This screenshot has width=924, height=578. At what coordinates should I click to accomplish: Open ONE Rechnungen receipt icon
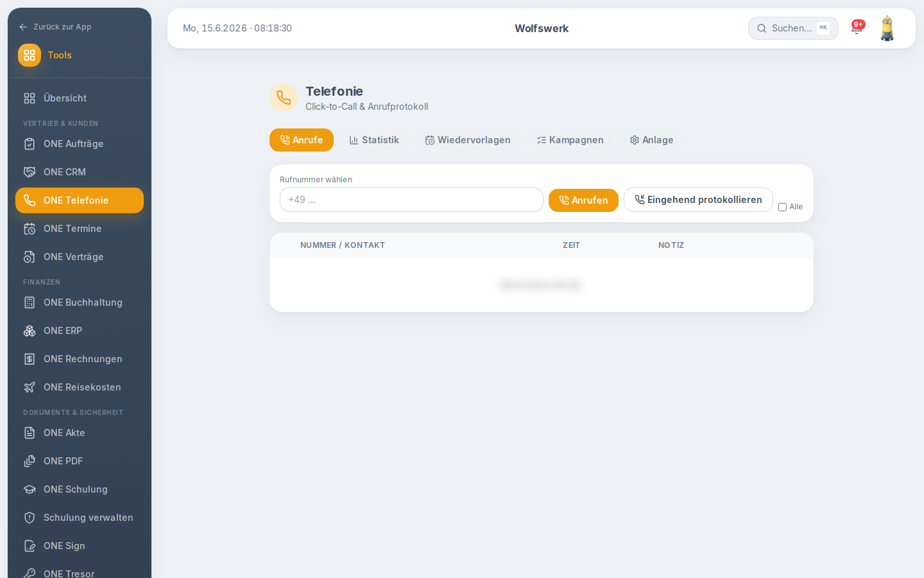point(30,359)
